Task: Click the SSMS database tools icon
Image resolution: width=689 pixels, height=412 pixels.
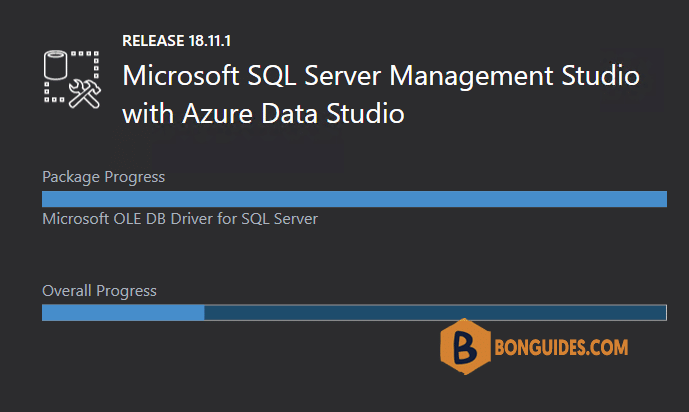Action: coord(72,80)
